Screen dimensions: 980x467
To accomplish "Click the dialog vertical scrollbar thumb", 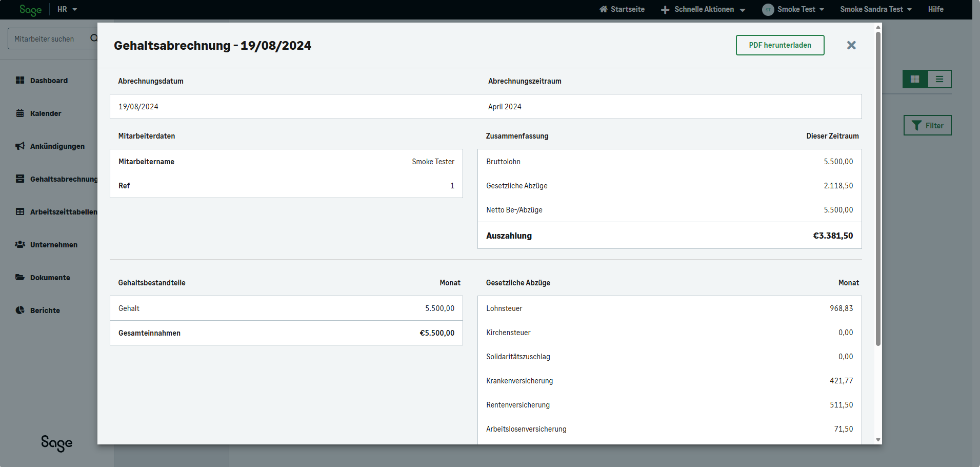I will click(878, 188).
